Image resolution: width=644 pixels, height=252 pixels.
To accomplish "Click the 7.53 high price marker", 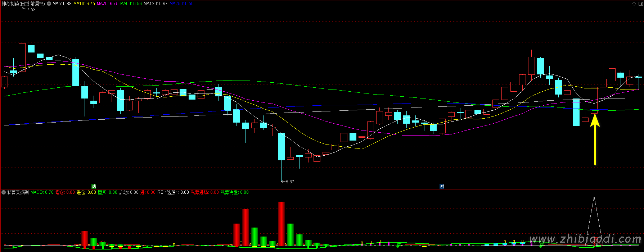I will (31, 10).
